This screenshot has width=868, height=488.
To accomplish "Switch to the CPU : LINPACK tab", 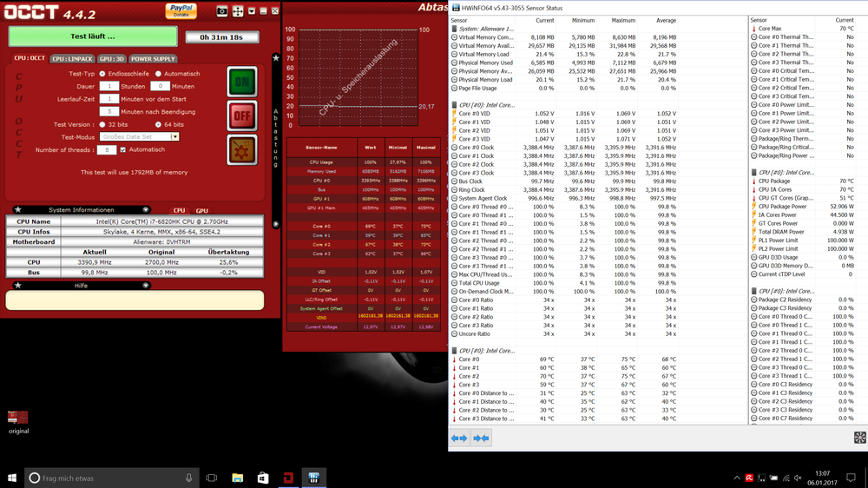I will point(72,59).
